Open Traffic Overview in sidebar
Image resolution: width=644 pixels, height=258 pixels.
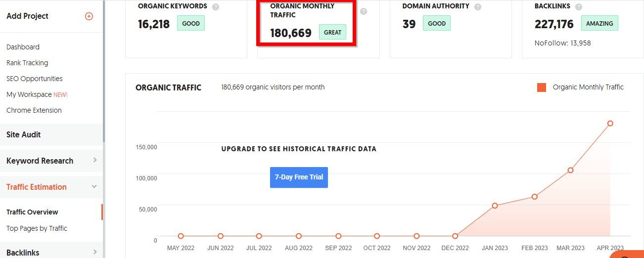[x=32, y=212]
